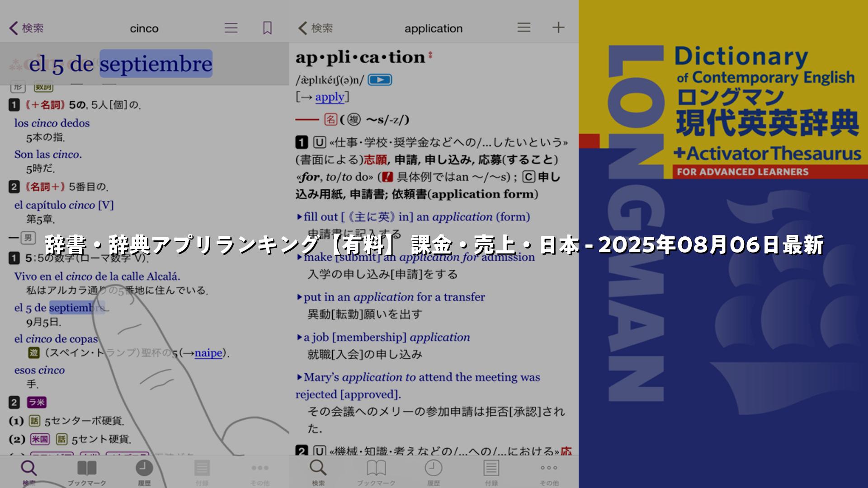Tap headword ap·pli·ca·tion
This screenshot has height=488, width=868.
360,57
